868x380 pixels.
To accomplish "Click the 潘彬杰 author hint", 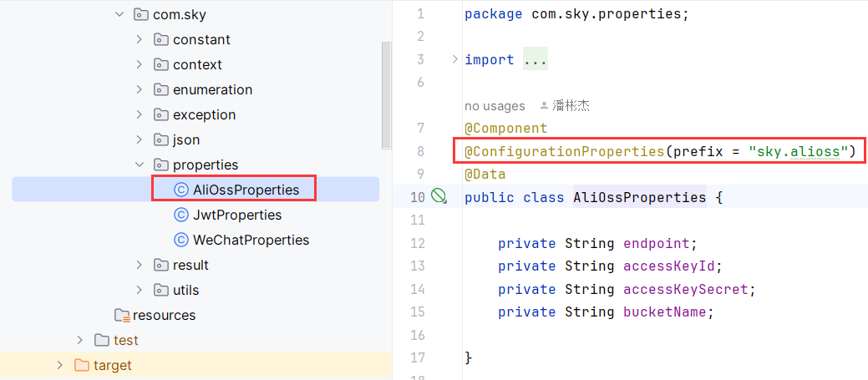I will point(571,105).
